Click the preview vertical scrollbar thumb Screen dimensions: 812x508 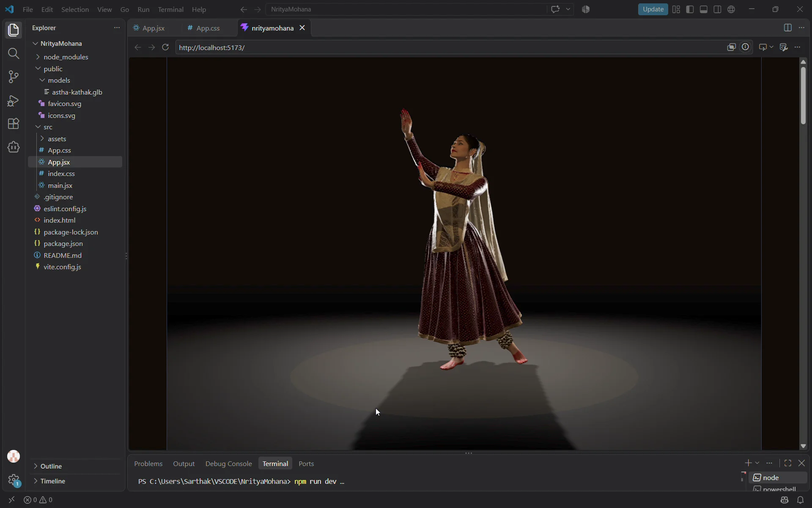point(803,95)
